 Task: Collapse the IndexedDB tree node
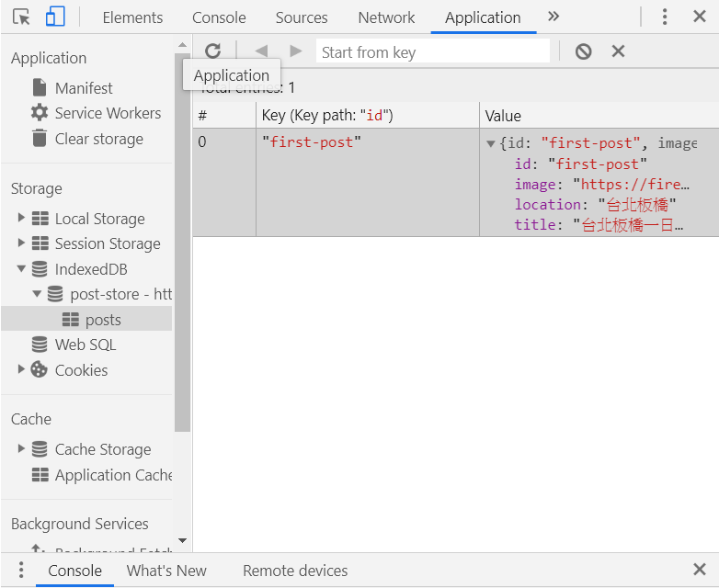[22, 269]
